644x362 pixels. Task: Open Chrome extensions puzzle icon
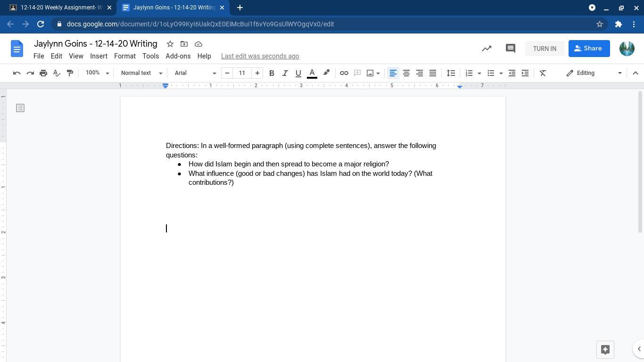tap(619, 24)
